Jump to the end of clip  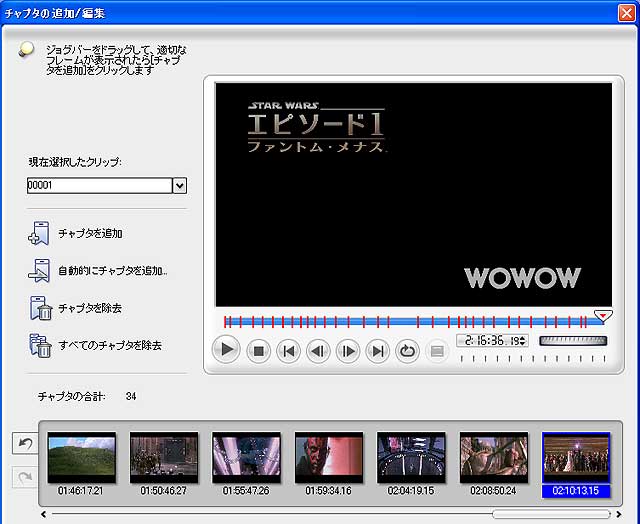click(x=377, y=351)
